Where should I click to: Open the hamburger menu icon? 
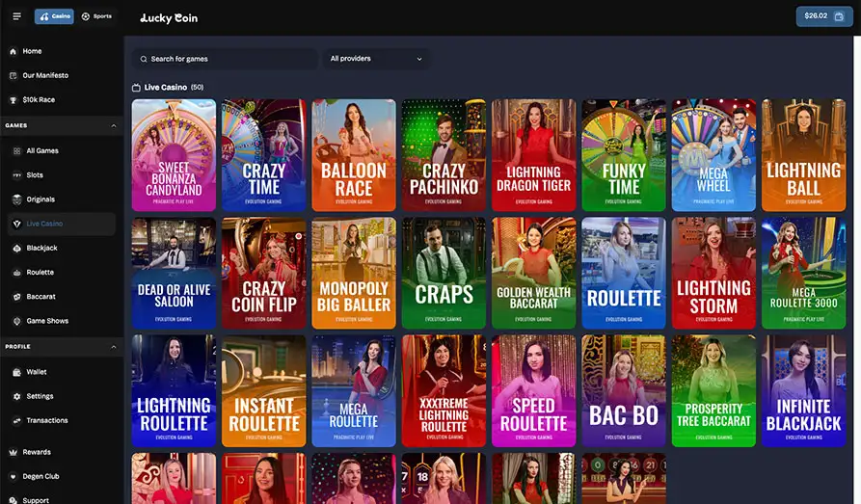click(x=17, y=16)
